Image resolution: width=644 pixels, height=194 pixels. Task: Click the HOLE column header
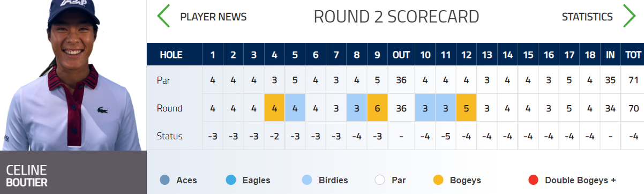pyautogui.click(x=171, y=55)
